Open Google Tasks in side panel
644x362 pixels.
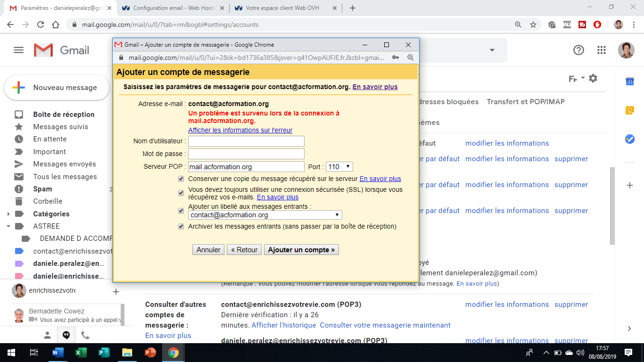click(x=629, y=139)
